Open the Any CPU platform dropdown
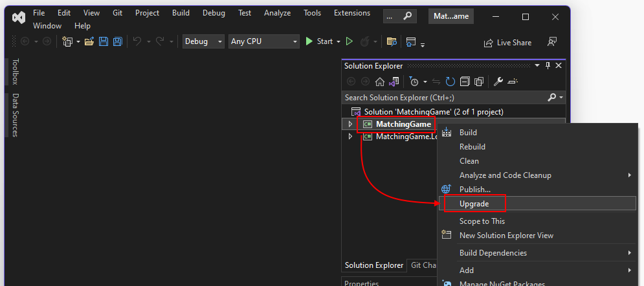Image resolution: width=644 pixels, height=286 pixels. point(263,41)
